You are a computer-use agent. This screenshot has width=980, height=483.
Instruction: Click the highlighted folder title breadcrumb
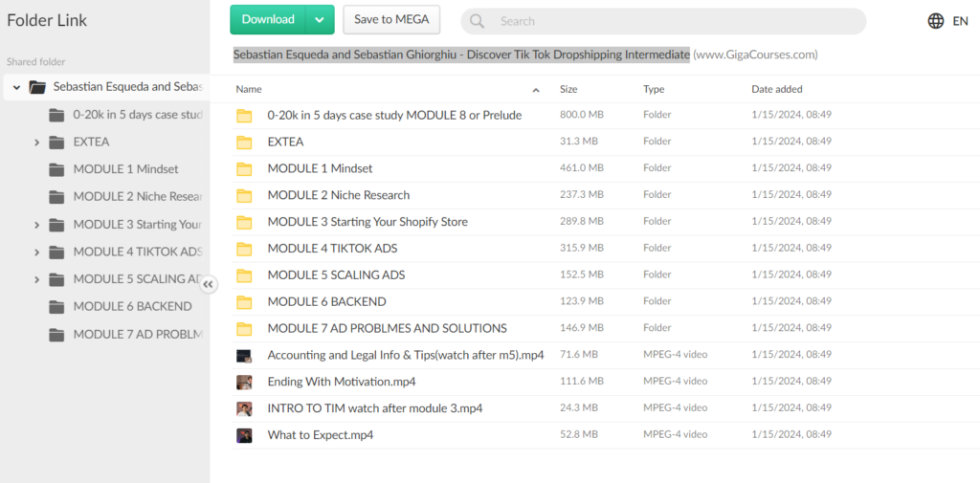click(x=462, y=55)
